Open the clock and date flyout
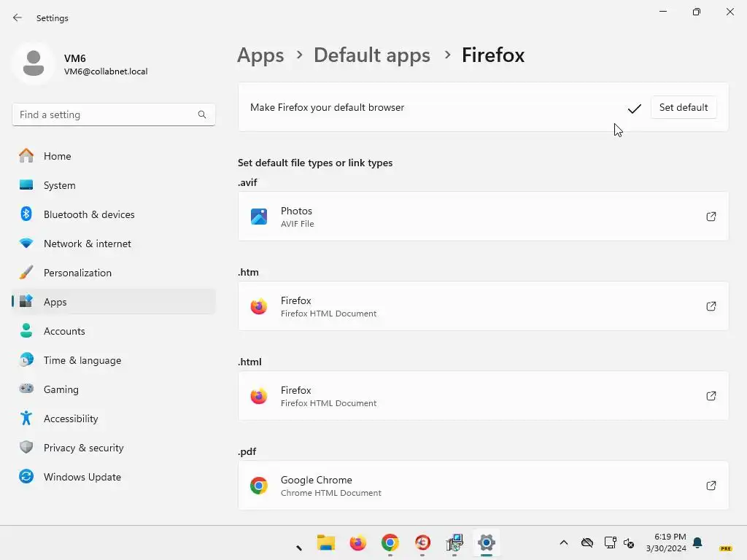Image resolution: width=747 pixels, height=560 pixels. point(665,542)
